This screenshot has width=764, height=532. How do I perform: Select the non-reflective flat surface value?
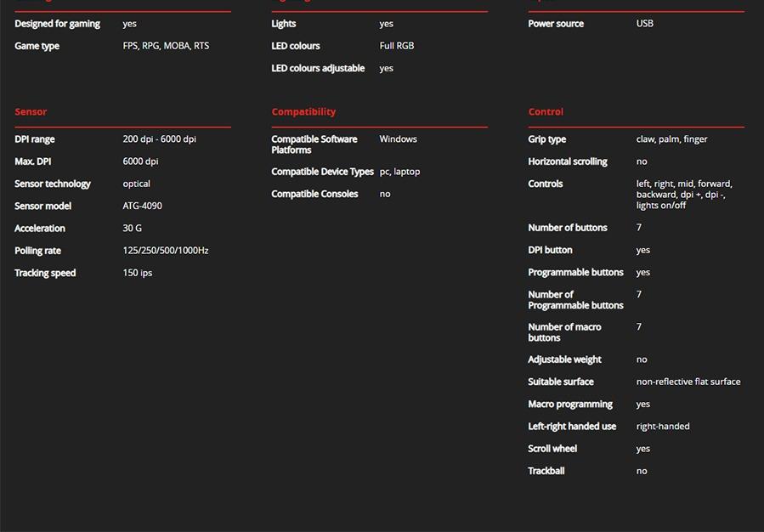click(688, 382)
